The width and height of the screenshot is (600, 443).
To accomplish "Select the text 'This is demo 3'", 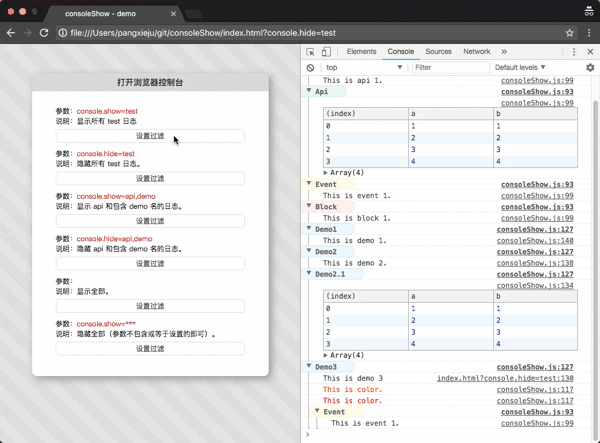I will click(x=353, y=378).
